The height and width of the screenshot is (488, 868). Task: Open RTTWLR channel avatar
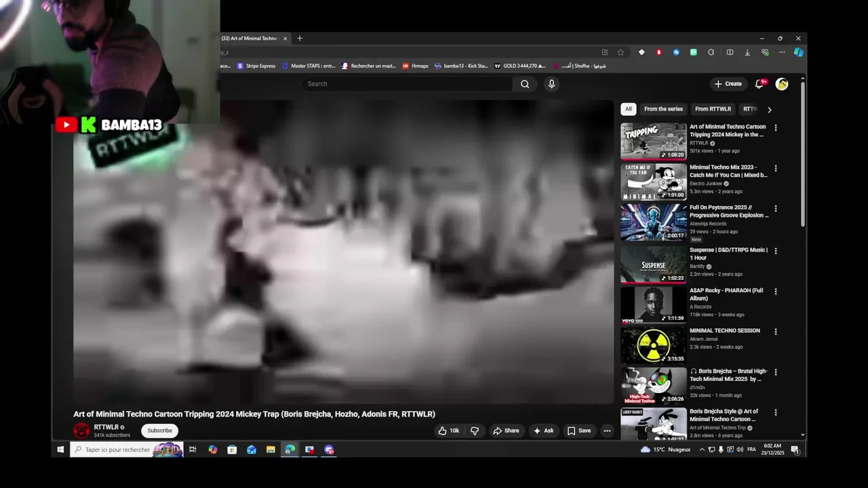81,430
